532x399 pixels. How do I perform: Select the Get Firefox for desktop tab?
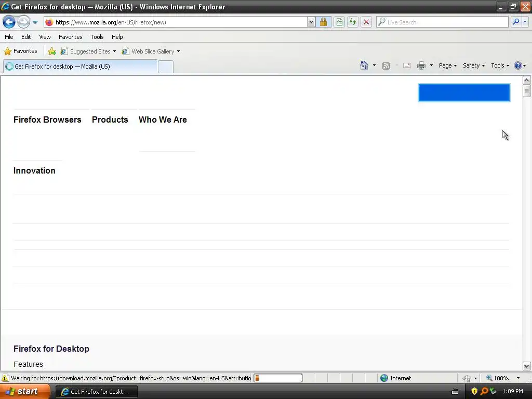(x=81, y=66)
